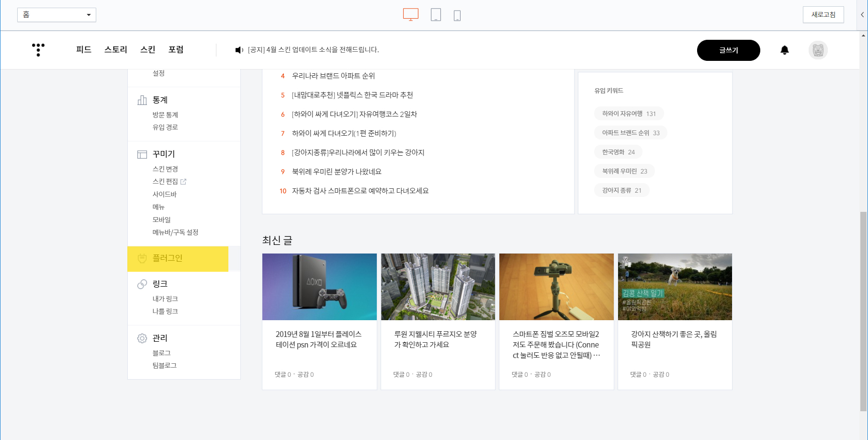Open the 설정 item at sidebar top

pos(158,73)
